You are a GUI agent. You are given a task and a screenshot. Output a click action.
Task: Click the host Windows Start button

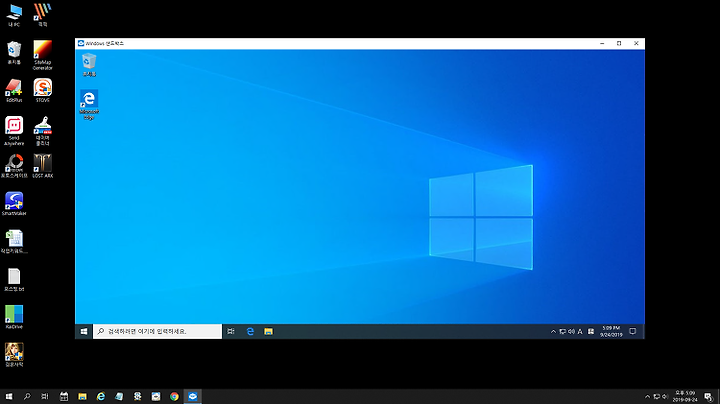tap(9, 397)
